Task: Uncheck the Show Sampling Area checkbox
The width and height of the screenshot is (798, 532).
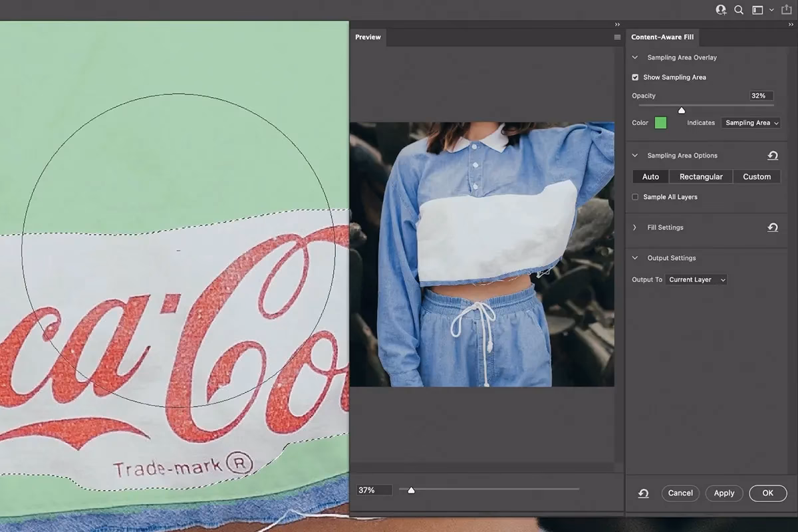Action: [x=635, y=77]
